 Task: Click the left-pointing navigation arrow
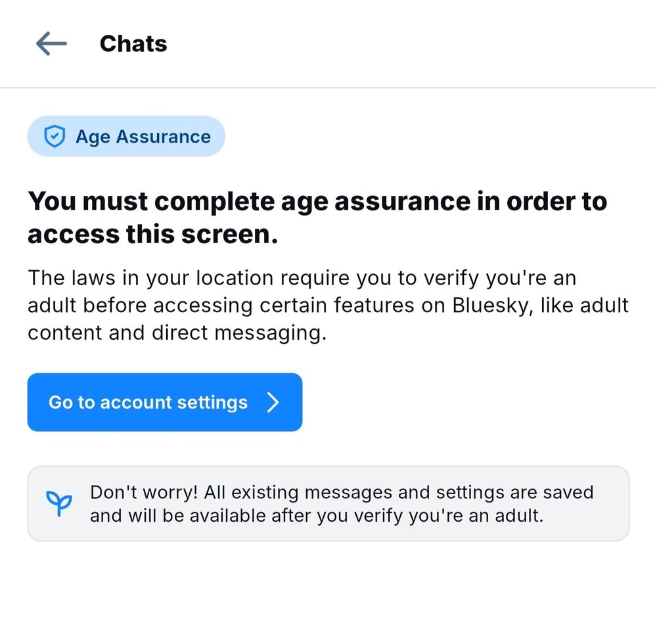click(x=51, y=43)
